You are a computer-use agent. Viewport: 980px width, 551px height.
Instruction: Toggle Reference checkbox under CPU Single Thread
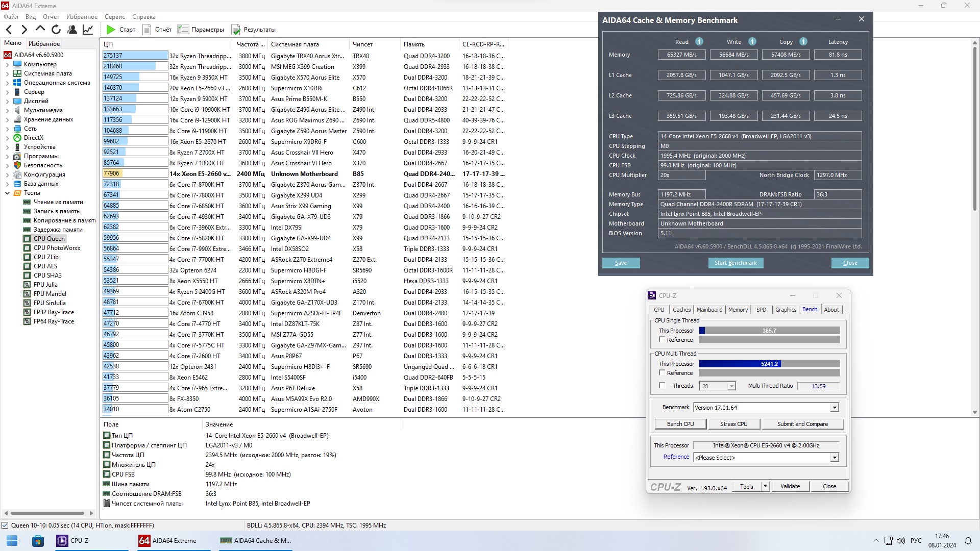click(x=662, y=340)
